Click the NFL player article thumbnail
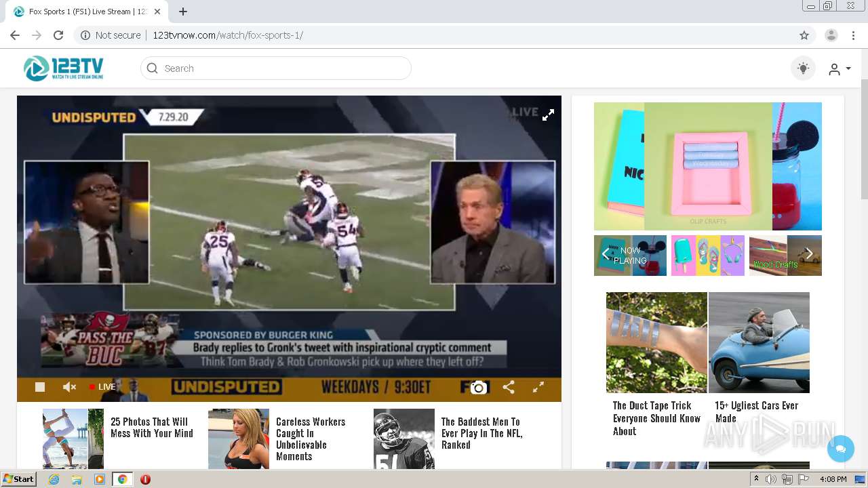 tap(404, 439)
